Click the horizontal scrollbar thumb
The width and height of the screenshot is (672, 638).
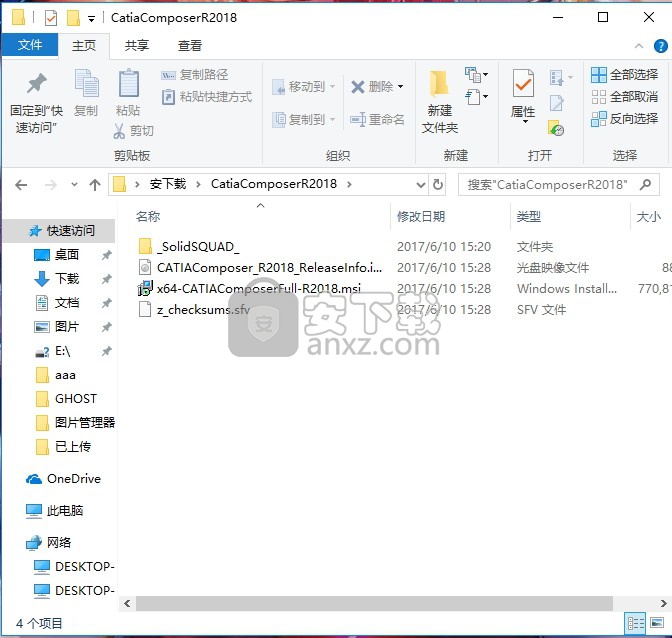click(x=374, y=603)
